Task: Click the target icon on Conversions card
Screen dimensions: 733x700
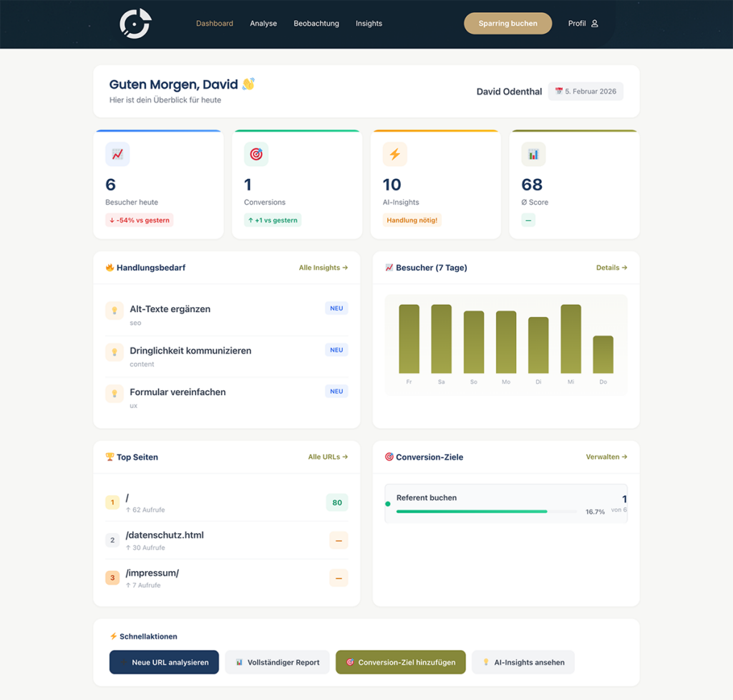Action: [256, 154]
